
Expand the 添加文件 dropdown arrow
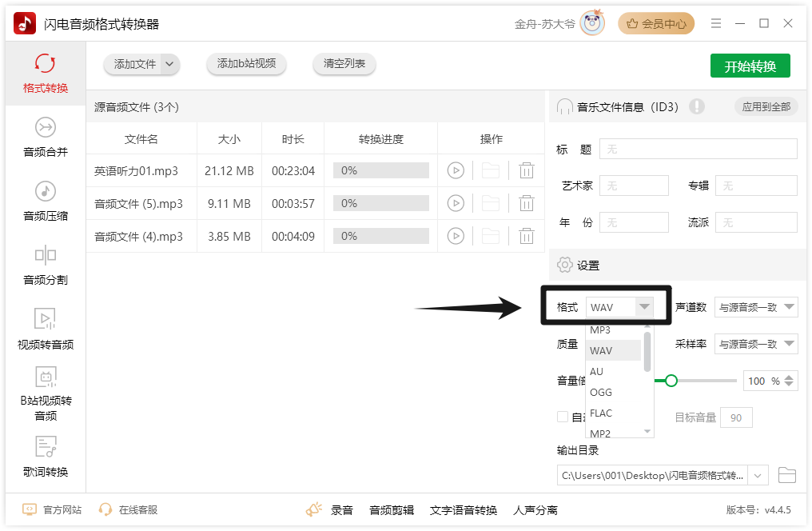(x=170, y=64)
